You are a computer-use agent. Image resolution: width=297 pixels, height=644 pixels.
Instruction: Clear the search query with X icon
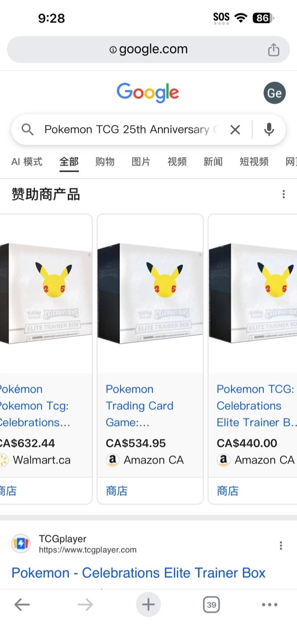235,130
